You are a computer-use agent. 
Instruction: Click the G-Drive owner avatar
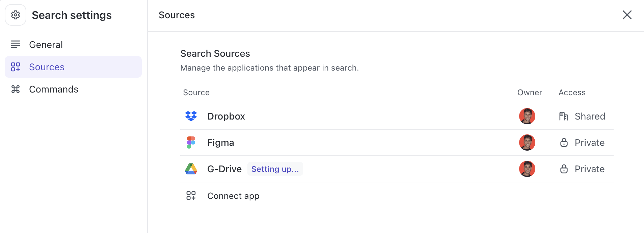click(x=527, y=169)
